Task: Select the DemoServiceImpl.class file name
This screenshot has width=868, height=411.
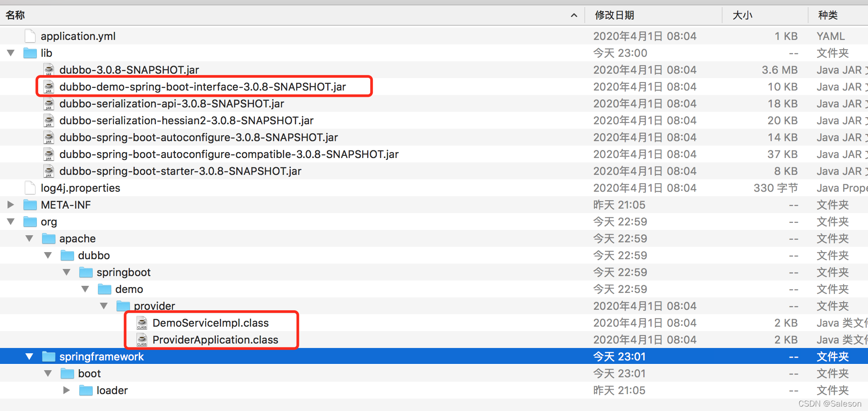Action: pyautogui.click(x=211, y=323)
